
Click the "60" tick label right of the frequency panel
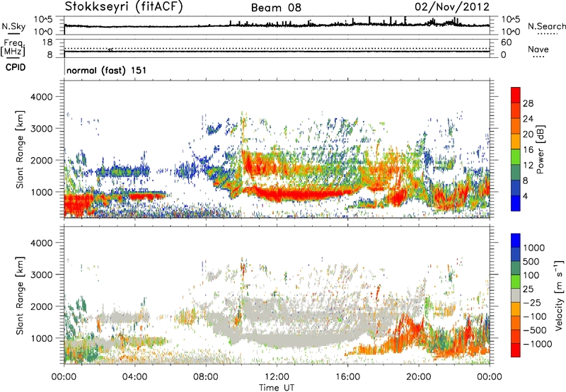coord(506,42)
